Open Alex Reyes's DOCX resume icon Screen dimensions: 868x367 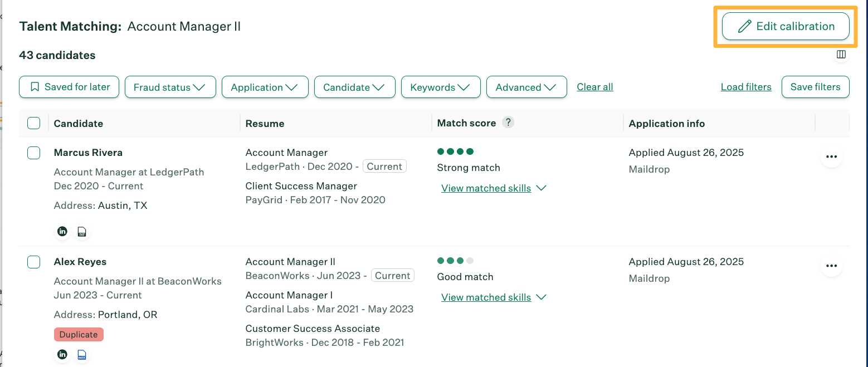click(x=82, y=354)
